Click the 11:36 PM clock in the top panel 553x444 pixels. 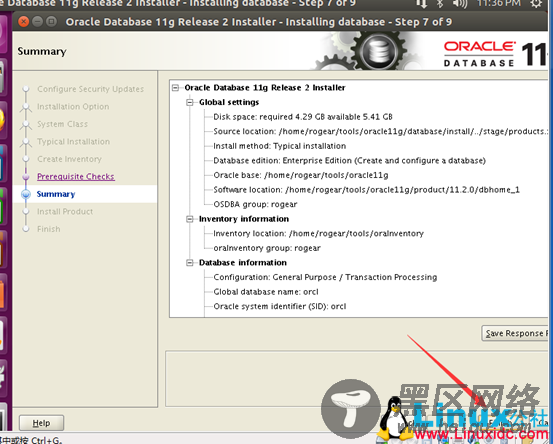pyautogui.click(x=498, y=4)
